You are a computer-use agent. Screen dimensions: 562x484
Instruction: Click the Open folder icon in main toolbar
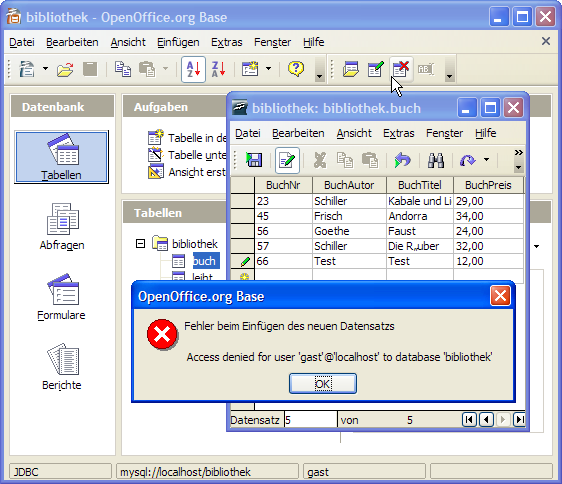[65, 69]
